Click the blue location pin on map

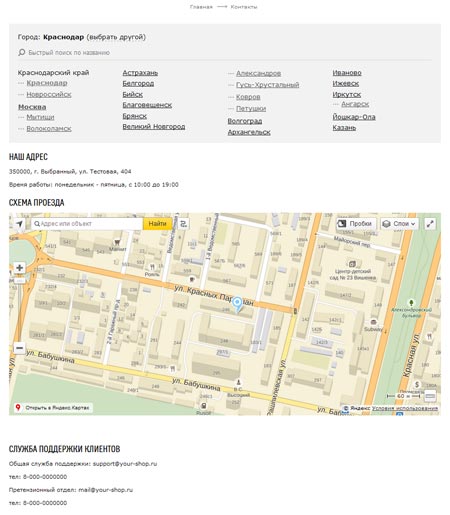237,304
